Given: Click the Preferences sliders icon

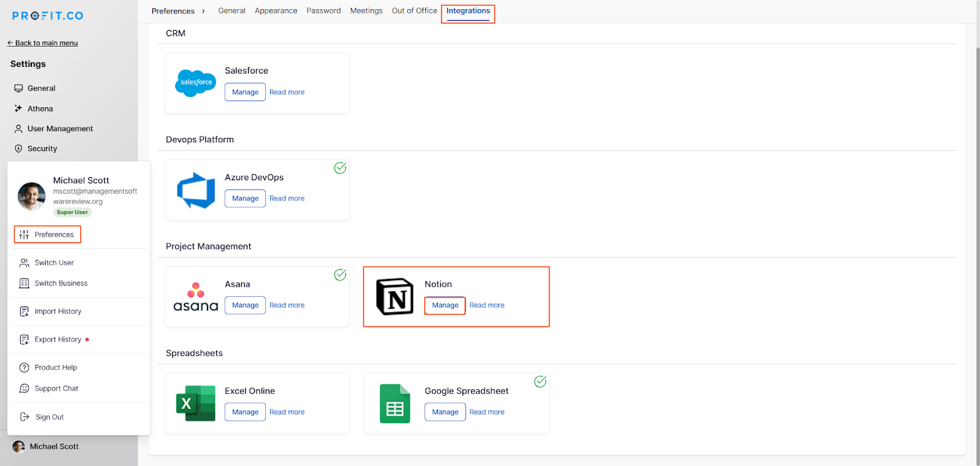Looking at the screenshot, I should tap(24, 234).
